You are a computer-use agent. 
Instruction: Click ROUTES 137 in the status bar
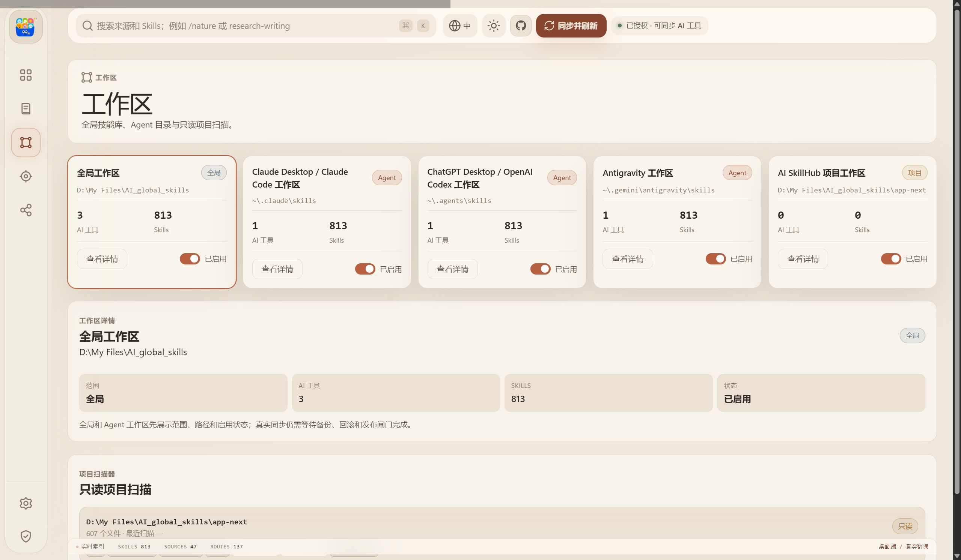click(x=226, y=546)
